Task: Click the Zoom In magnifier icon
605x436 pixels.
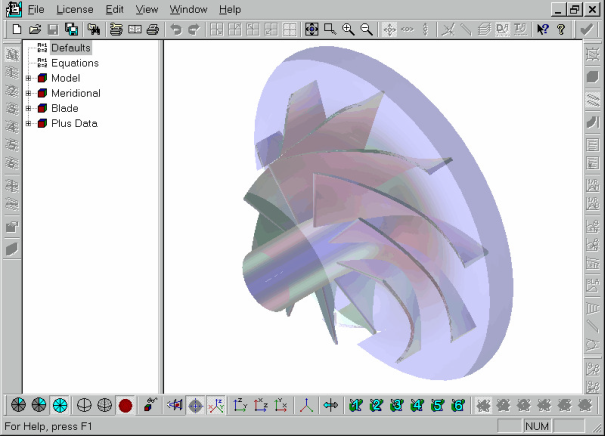Action: pyautogui.click(x=348, y=30)
